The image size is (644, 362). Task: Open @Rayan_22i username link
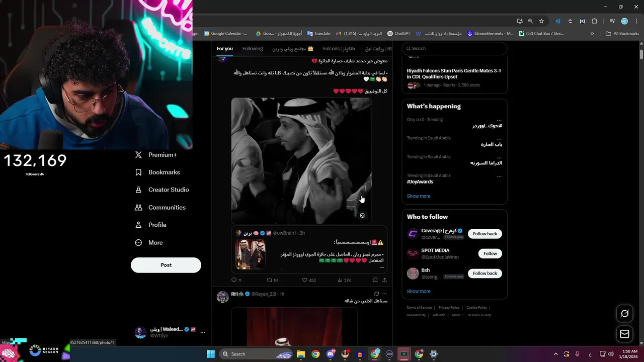pos(264,294)
